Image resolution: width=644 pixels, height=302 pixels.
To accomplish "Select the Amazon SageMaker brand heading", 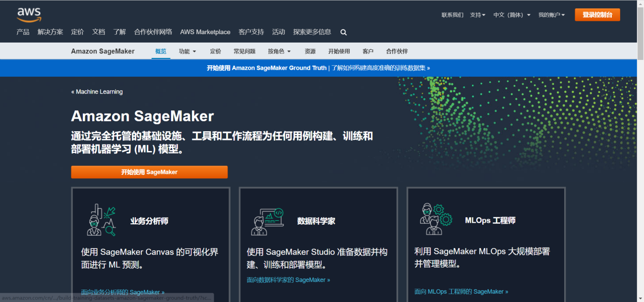I will click(103, 51).
